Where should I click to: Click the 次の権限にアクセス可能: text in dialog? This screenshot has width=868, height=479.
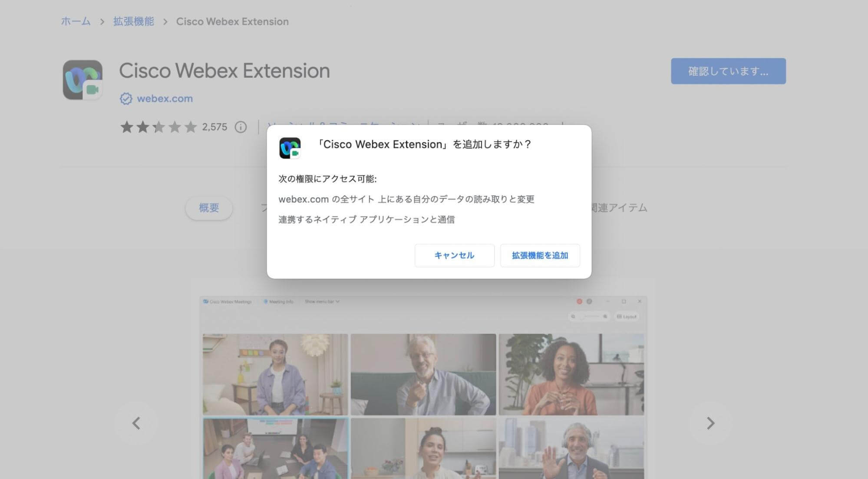pyautogui.click(x=328, y=179)
